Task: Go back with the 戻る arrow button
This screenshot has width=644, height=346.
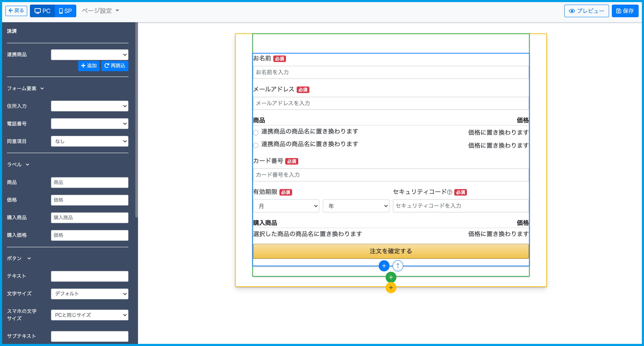Action: tap(16, 11)
